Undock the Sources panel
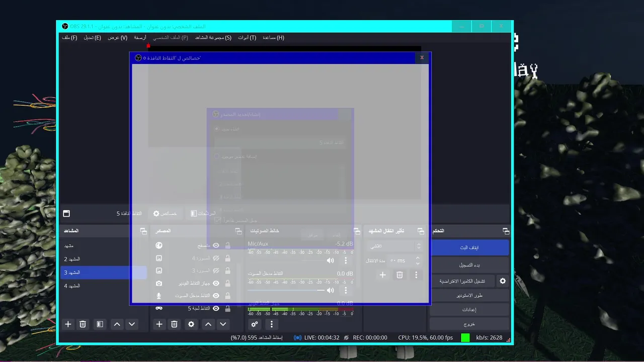 click(238, 231)
